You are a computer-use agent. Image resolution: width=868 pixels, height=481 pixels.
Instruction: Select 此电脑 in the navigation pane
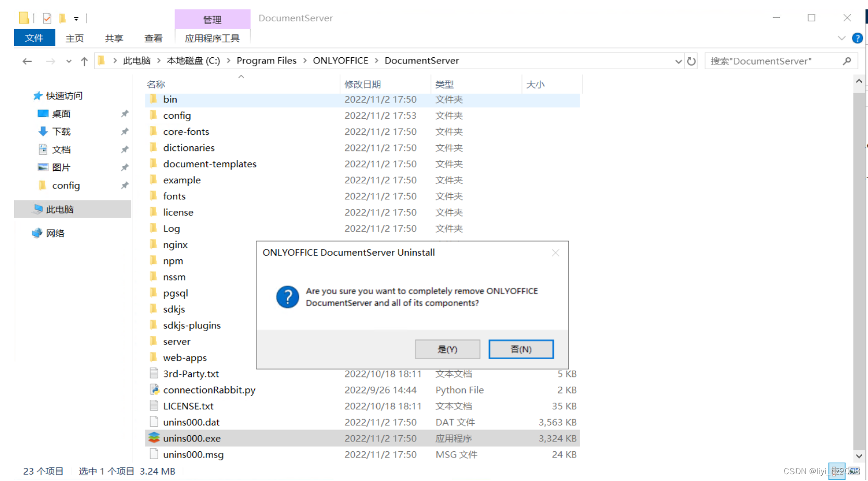tap(72, 209)
